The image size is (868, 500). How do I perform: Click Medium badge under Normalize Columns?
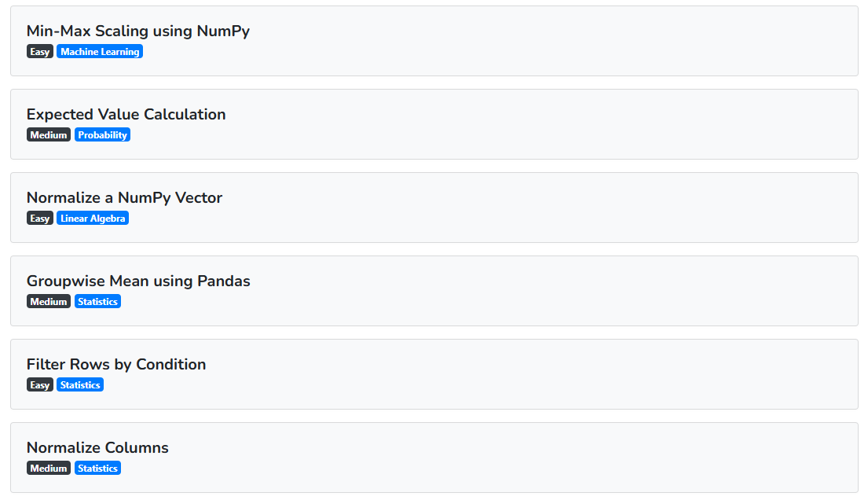click(49, 469)
